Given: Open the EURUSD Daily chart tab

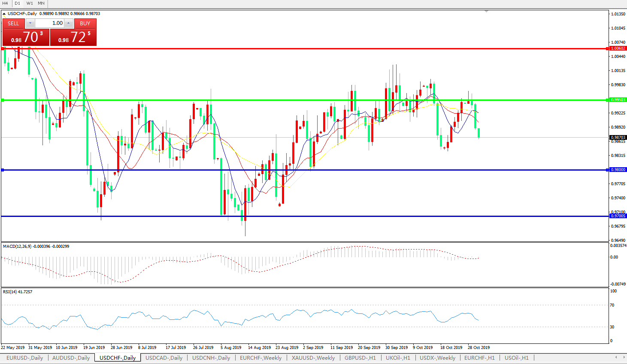Looking at the screenshot, I should (x=24, y=358).
